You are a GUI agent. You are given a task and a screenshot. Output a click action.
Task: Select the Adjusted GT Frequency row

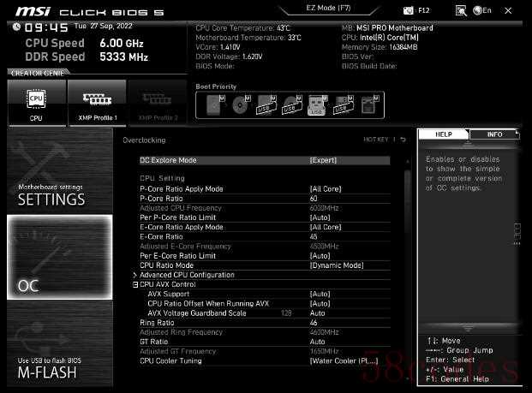265,351
